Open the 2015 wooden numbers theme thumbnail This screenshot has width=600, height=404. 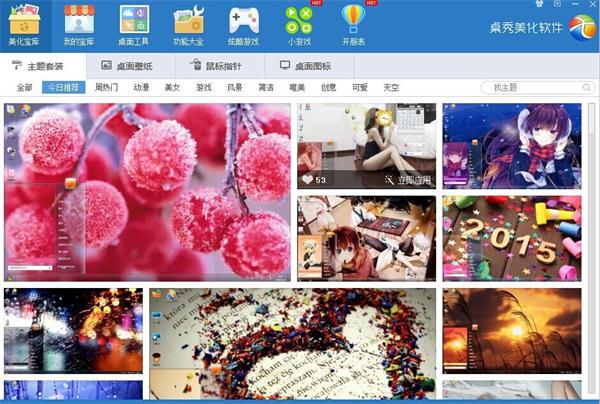coord(511,238)
